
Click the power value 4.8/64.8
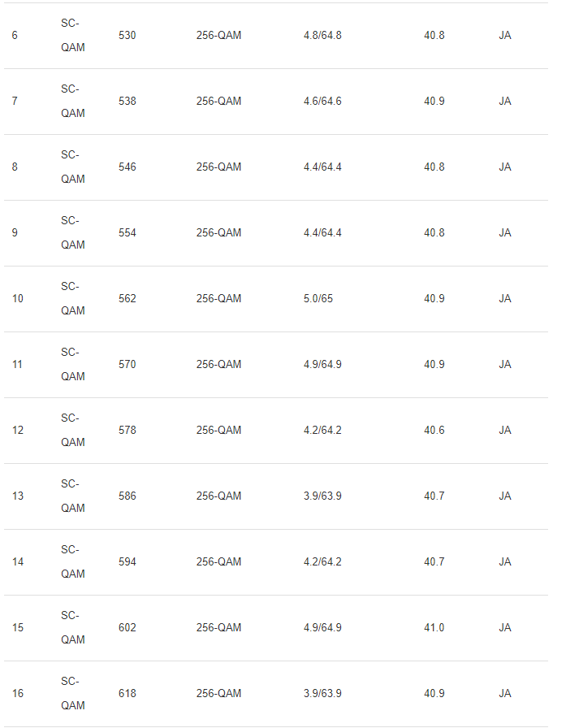(x=322, y=36)
